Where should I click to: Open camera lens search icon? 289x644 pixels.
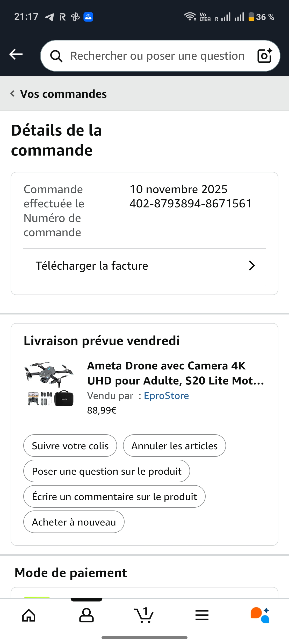tap(265, 56)
